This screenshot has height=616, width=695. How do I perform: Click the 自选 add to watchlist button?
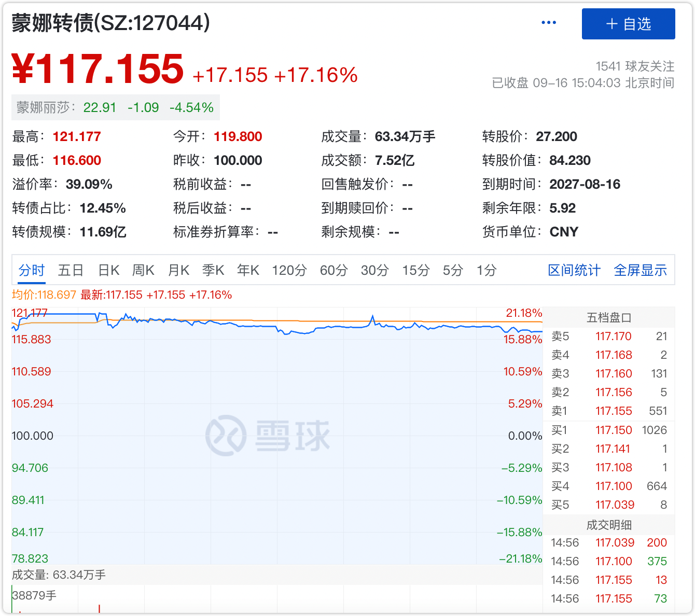628,24
